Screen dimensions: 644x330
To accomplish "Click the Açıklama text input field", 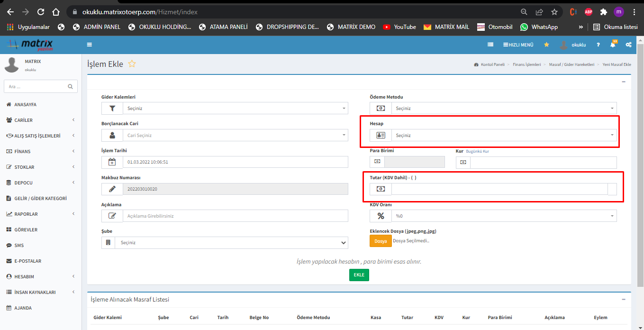I will point(236,216).
